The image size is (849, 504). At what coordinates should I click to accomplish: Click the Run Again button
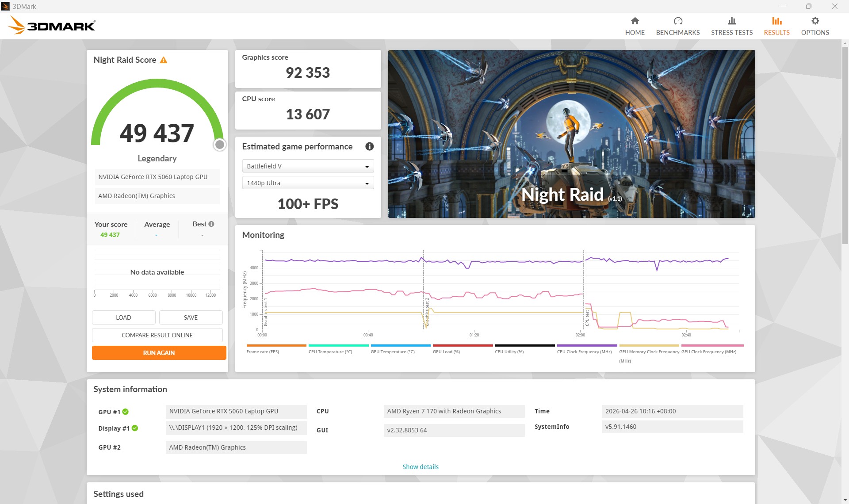(159, 353)
